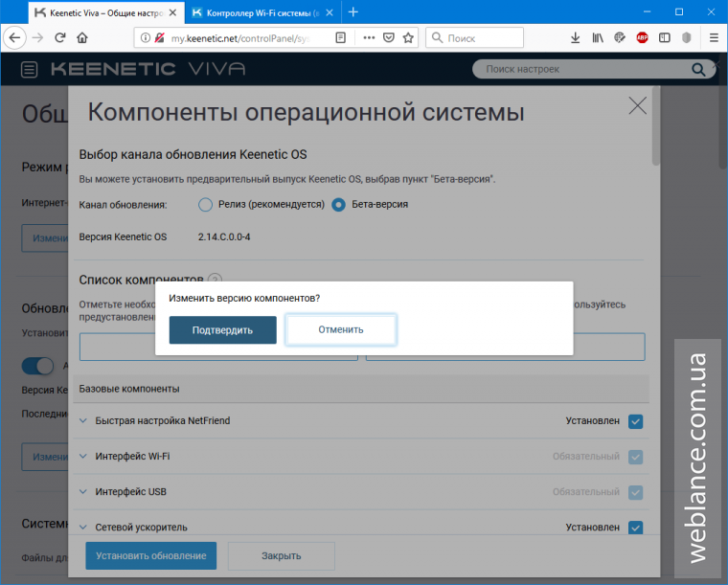
Task: Click the globe extension icon in toolbar
Action: pyautogui.click(x=620, y=37)
